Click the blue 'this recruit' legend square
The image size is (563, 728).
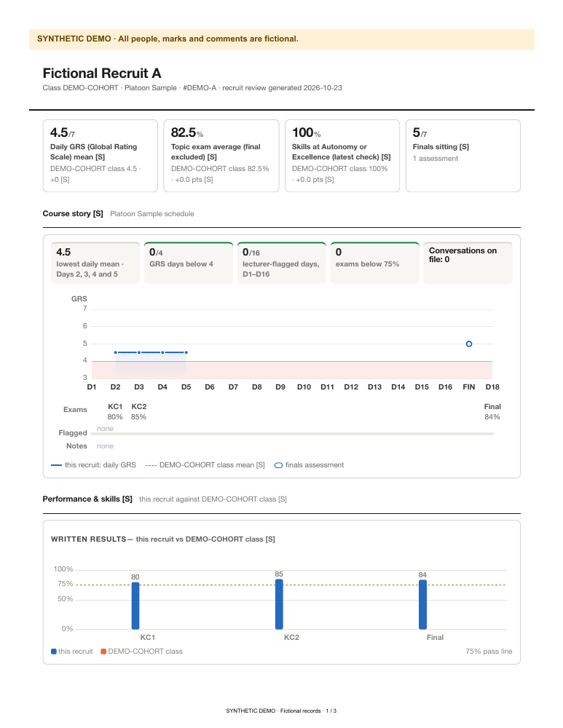coord(54,652)
